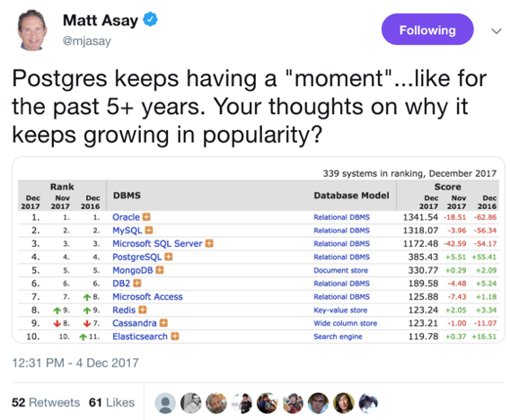Viewport: 510px width, 420px height.
Task: Open the @mjasay handle link
Action: point(87,41)
